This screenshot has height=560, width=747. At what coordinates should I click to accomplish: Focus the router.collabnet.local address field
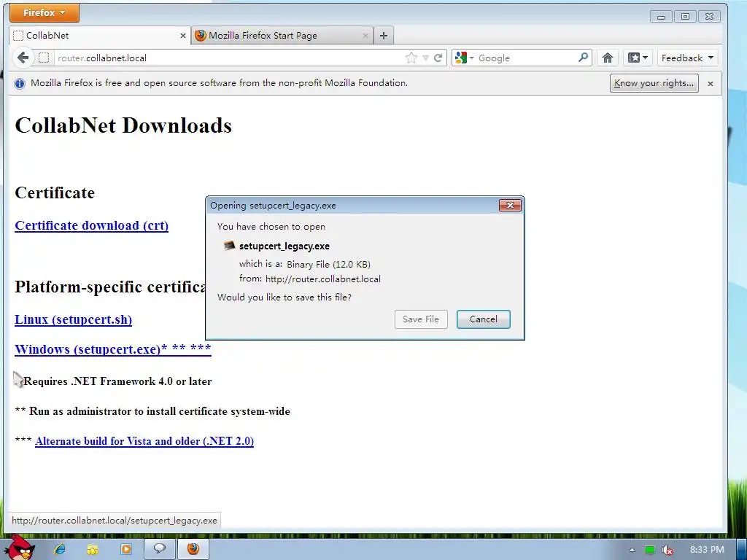pos(228,58)
